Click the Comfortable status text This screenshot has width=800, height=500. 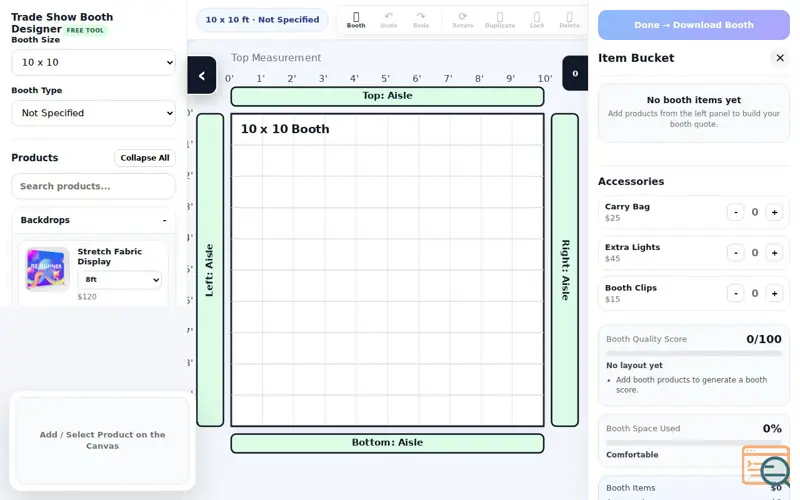(632, 455)
